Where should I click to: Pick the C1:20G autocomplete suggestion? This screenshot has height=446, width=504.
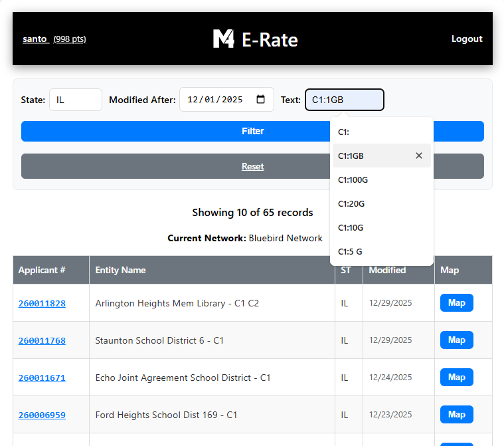pos(382,203)
